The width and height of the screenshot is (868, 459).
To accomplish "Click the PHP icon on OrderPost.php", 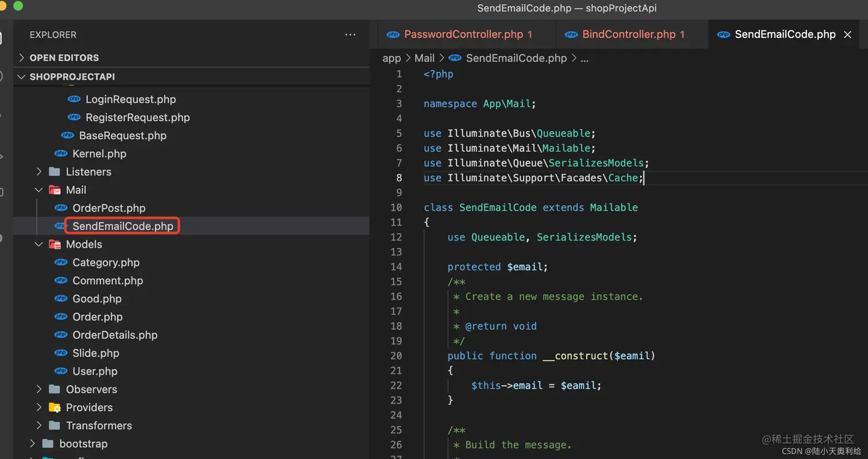I will (61, 208).
